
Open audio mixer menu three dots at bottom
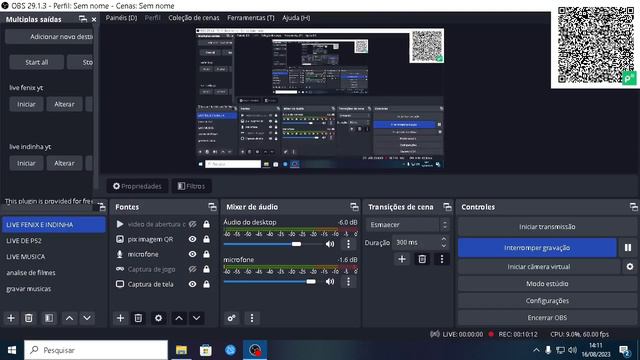[x=252, y=318]
